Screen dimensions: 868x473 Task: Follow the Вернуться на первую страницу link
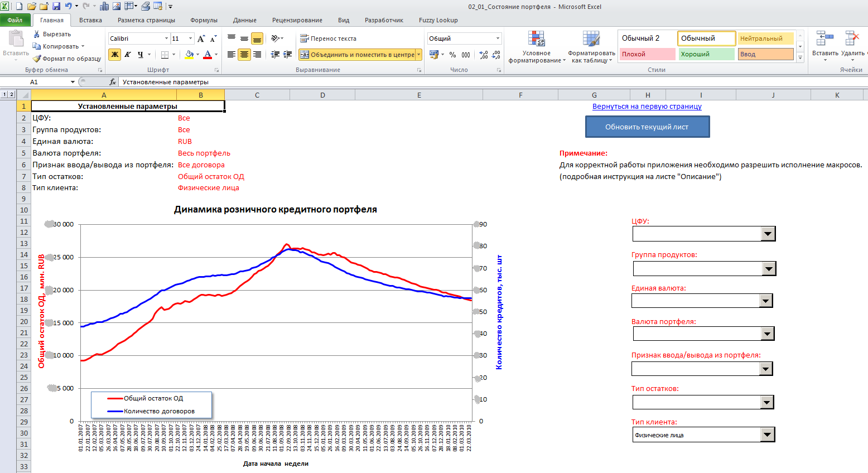point(647,107)
